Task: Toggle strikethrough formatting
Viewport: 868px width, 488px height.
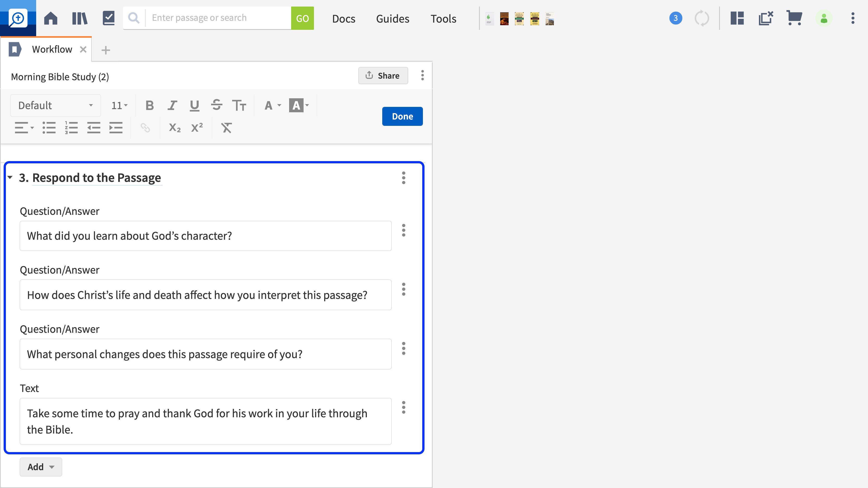Action: (x=217, y=106)
